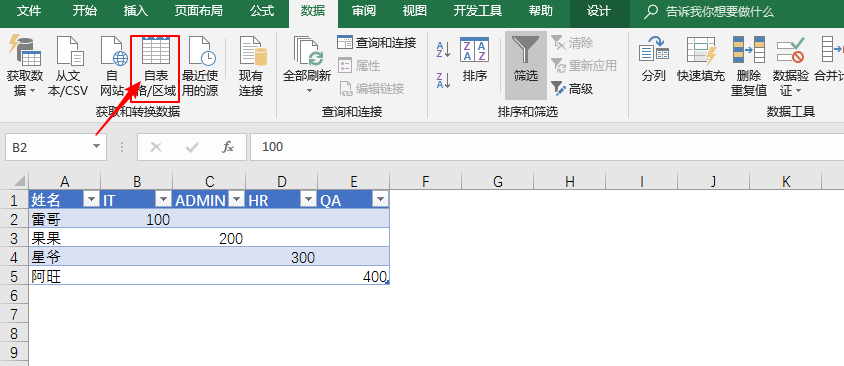844x366 pixels.
Task: Click the cancel X in formula bar
Action: pos(156,147)
